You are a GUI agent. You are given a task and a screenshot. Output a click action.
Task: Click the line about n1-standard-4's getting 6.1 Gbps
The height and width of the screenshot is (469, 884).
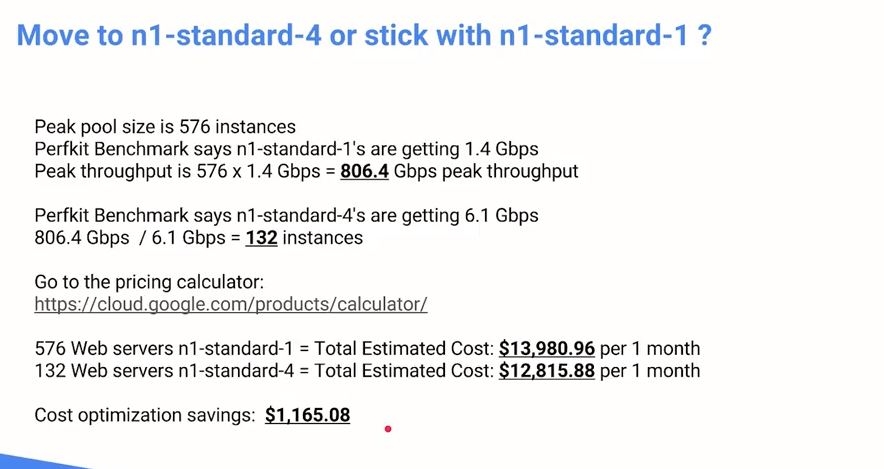[x=286, y=215]
